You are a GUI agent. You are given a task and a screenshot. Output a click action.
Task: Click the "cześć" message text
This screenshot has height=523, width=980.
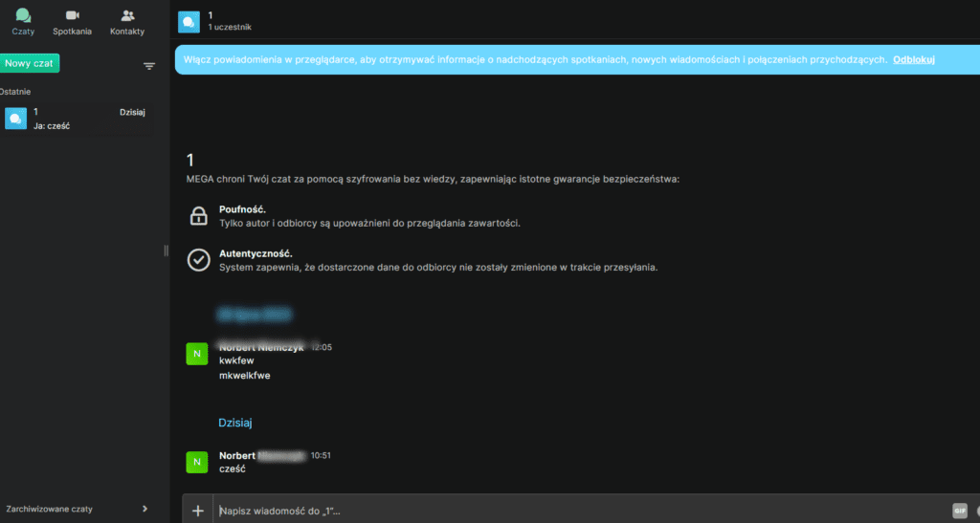tap(233, 469)
